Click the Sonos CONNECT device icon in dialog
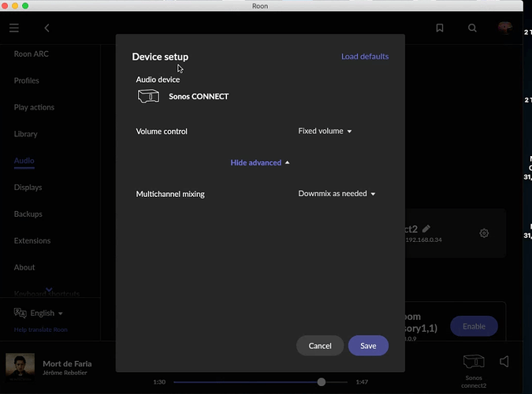 point(148,96)
